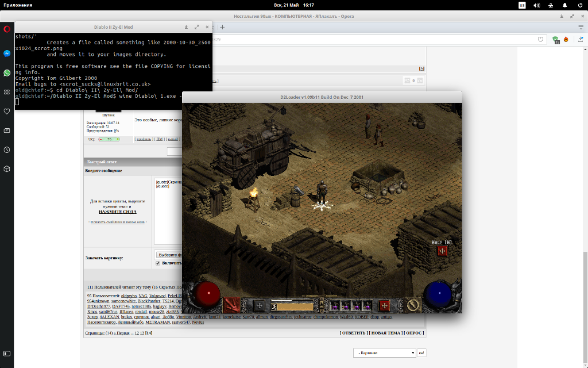Open the clock showing Вск, 21 Май 16:17
This screenshot has width=588, height=368.
294,5
